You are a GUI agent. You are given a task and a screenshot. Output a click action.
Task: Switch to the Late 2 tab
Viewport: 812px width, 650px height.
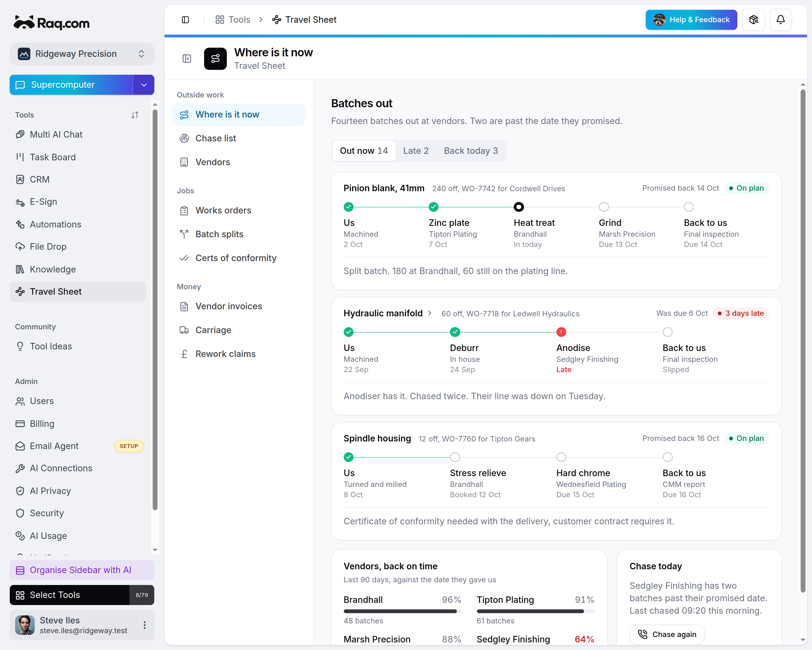click(415, 151)
